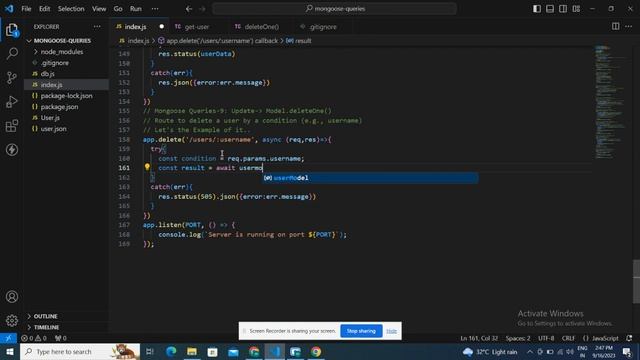Open package.json in the explorer
This screenshot has height=360, width=640.
pyautogui.click(x=59, y=107)
